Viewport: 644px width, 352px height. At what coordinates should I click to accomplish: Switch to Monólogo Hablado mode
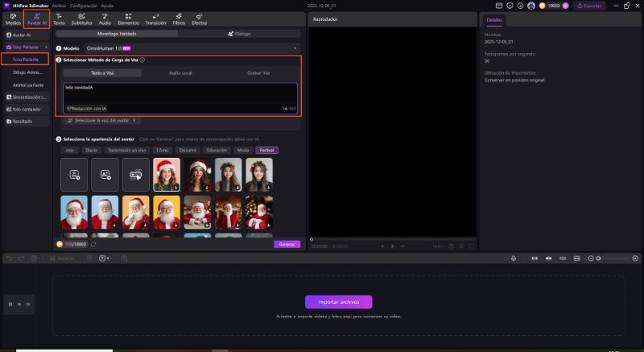[117, 34]
